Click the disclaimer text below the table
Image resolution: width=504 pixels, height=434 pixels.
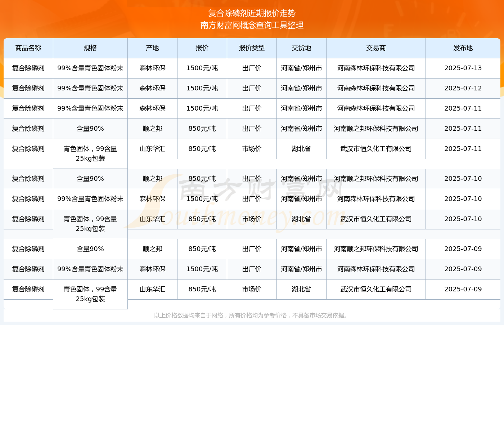point(252,316)
